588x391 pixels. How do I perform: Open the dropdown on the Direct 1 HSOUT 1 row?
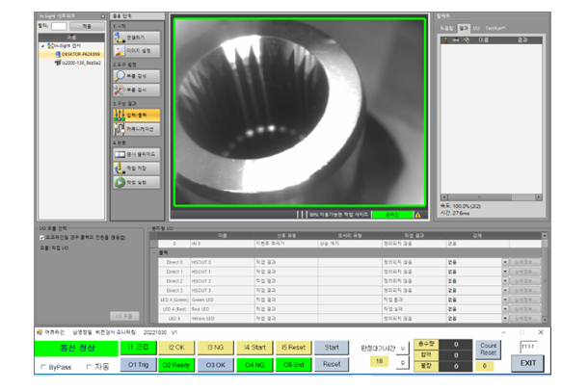click(505, 272)
